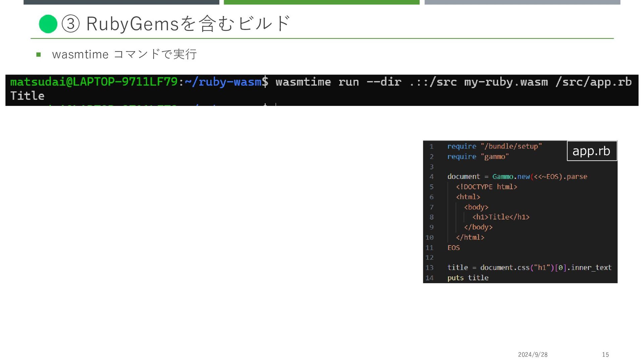This screenshot has width=644, height=362.
Task: Click line number 1 in code editor
Action: coord(431,146)
